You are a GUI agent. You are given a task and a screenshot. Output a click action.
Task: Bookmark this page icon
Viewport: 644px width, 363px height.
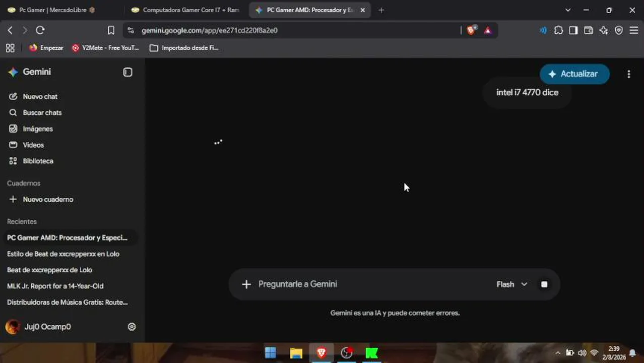[x=111, y=30]
